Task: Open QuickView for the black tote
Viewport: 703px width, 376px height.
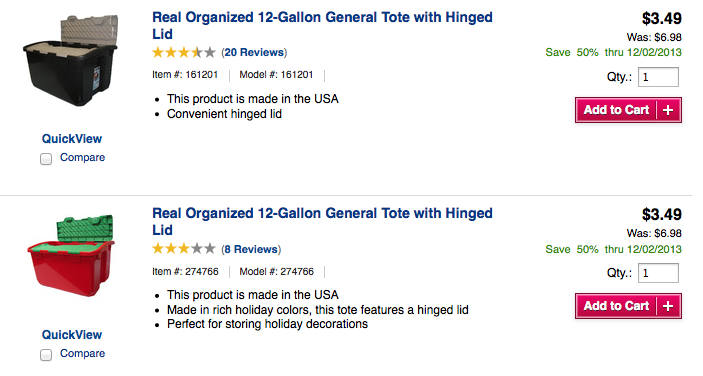Action: 72,139
